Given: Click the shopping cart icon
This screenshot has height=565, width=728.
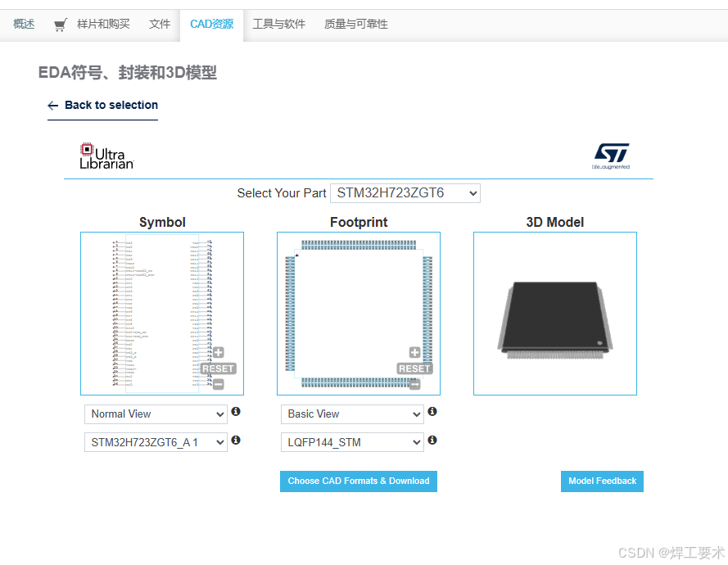Looking at the screenshot, I should [61, 25].
